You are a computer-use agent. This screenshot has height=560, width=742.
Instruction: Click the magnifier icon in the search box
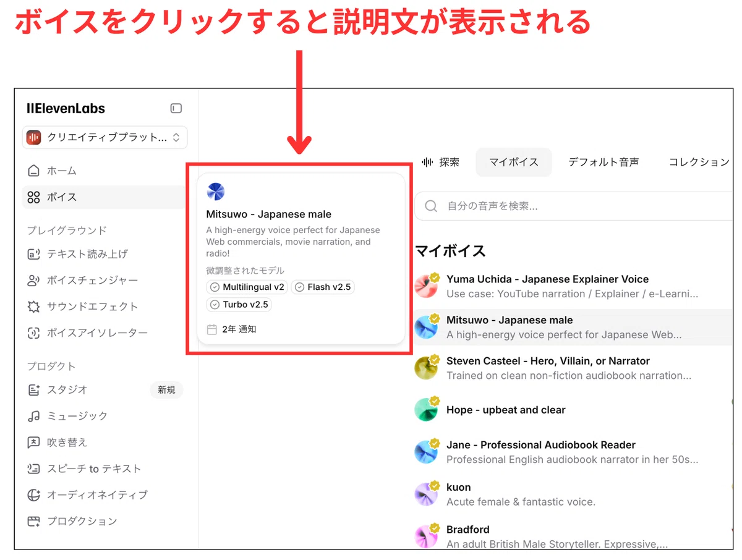pyautogui.click(x=432, y=206)
